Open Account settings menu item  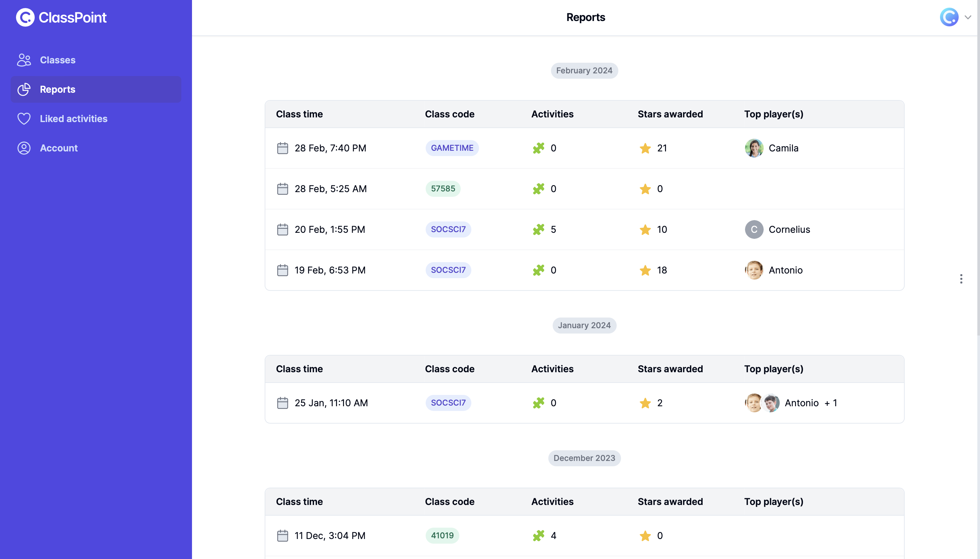59,147
